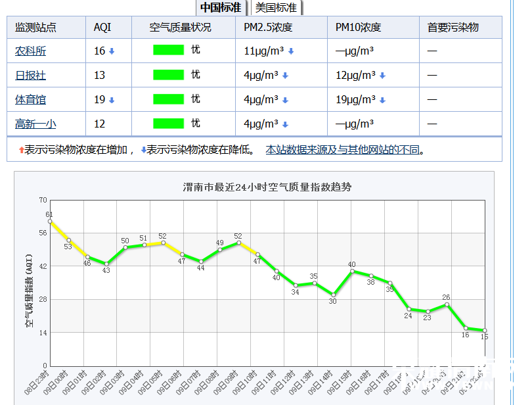The width and height of the screenshot is (532, 405).
Task: Click the chart data point labeled 61
Action: (x=50, y=222)
